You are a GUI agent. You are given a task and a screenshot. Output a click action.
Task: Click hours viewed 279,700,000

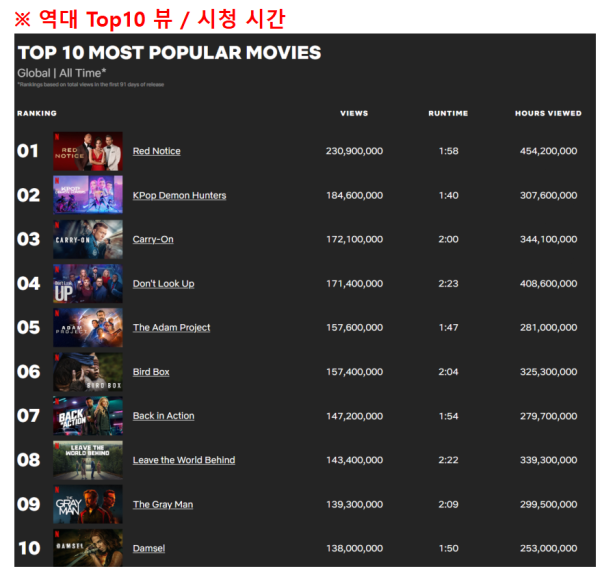click(548, 416)
